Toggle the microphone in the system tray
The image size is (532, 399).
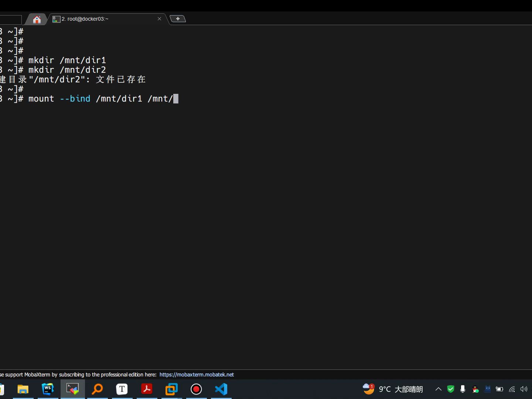pos(463,389)
